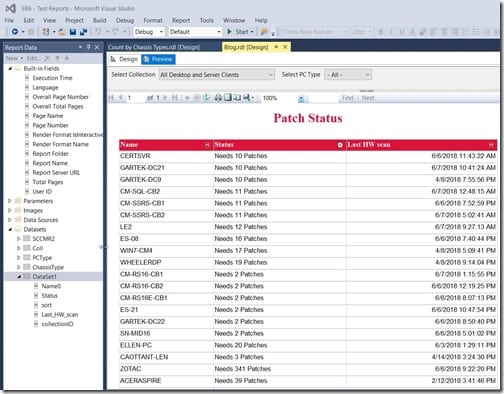Open the Report menu
This screenshot has width=504, height=394.
[x=181, y=20]
